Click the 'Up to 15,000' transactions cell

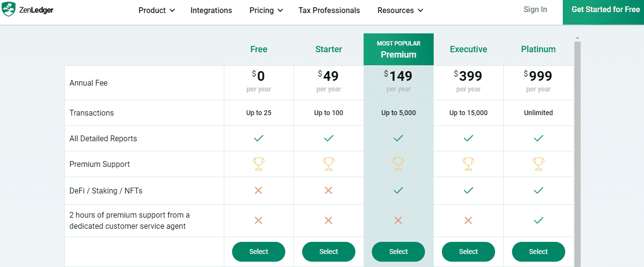pos(468,113)
